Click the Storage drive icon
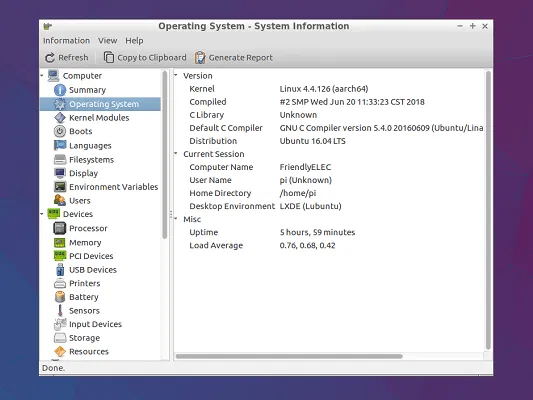 60,338
